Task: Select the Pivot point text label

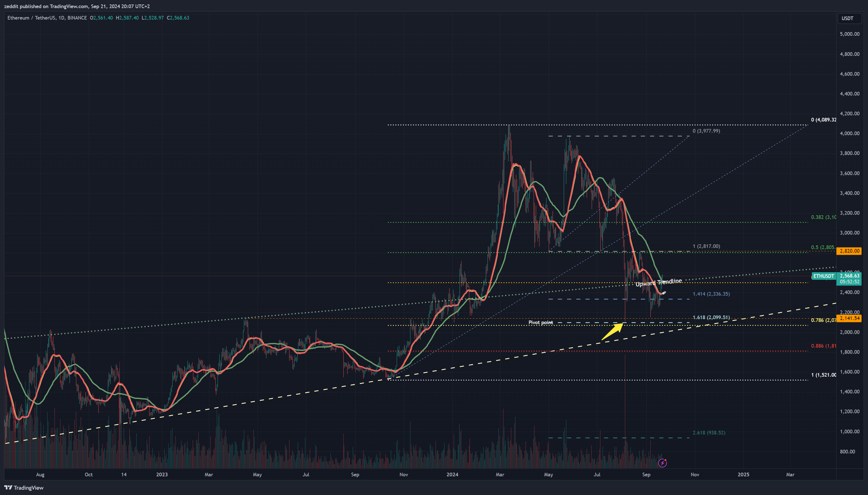Action: [541, 322]
